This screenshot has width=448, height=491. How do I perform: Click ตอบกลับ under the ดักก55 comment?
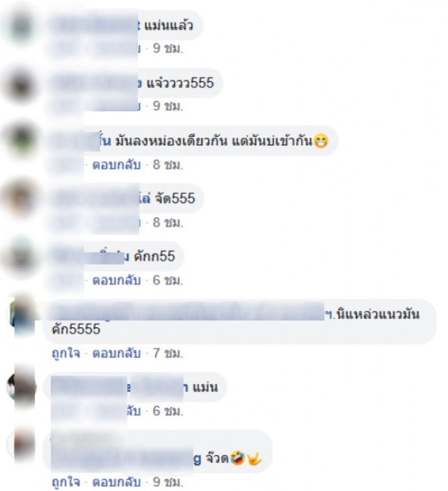point(116,280)
